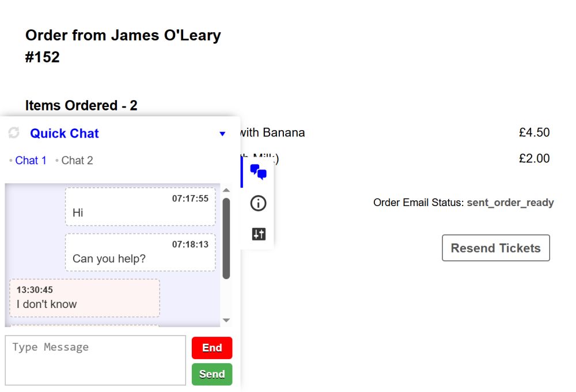This screenshot has height=392, width=576.
Task: Switch to the Chat 1 tab
Action: click(31, 161)
